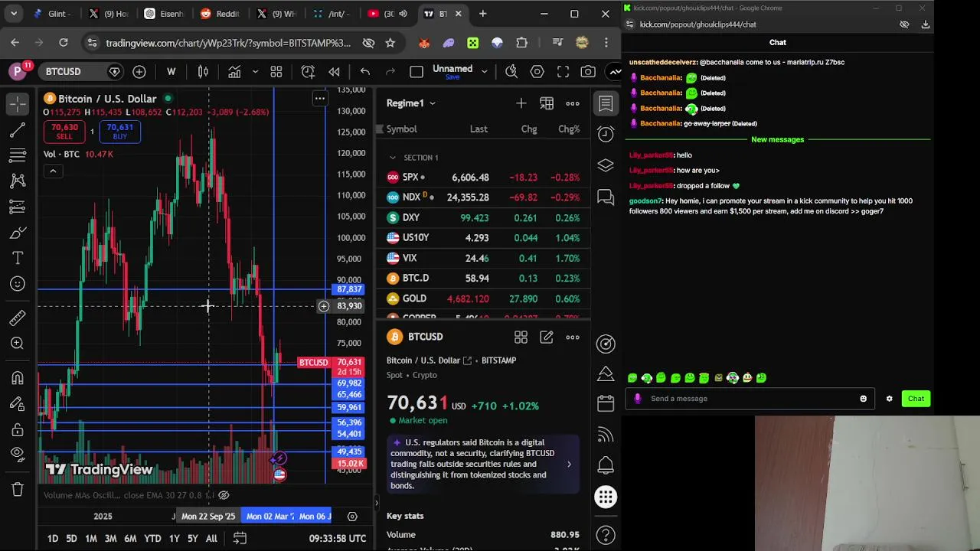Select the text annotation tool
The width and height of the screenshot is (980, 551).
[x=18, y=258]
